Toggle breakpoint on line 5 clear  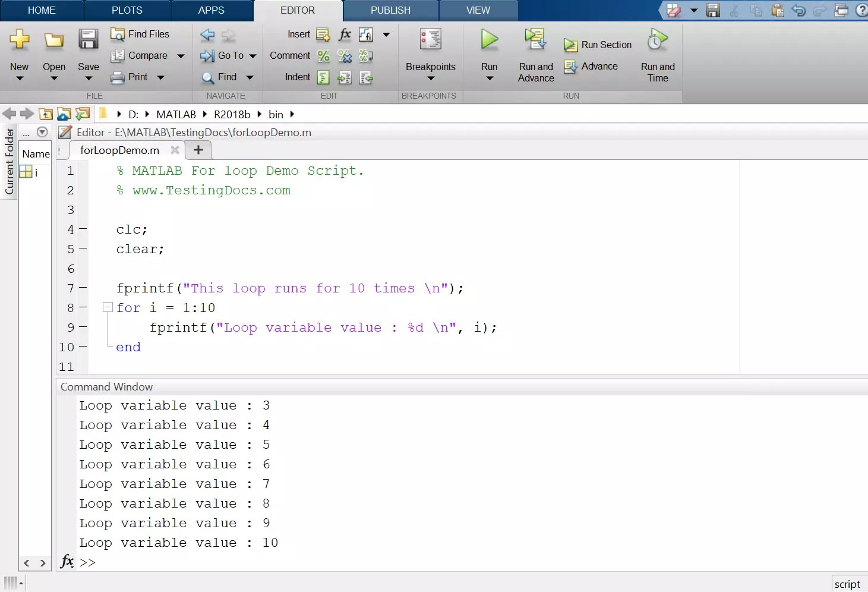pos(83,249)
